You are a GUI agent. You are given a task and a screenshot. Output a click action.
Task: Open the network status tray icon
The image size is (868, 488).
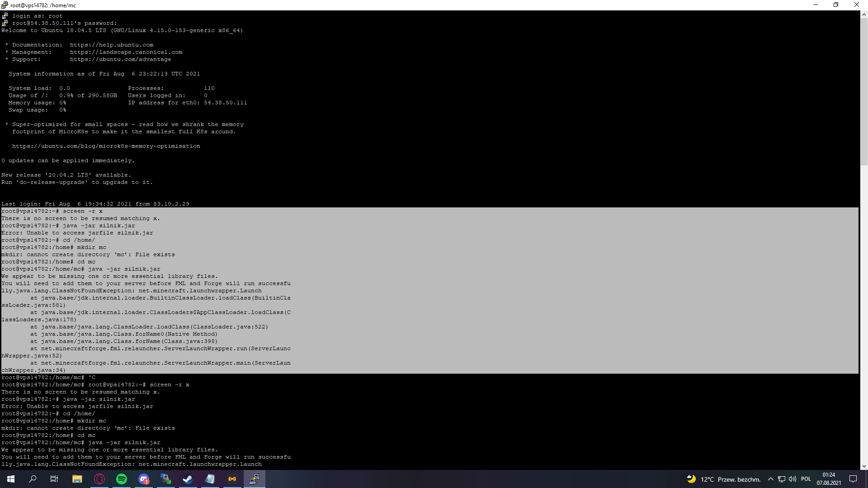[782, 479]
